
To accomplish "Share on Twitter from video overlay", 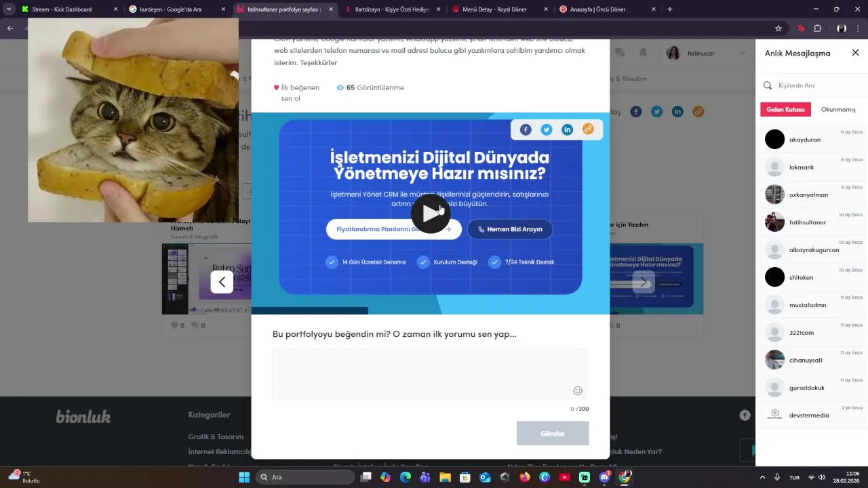I will [x=547, y=129].
